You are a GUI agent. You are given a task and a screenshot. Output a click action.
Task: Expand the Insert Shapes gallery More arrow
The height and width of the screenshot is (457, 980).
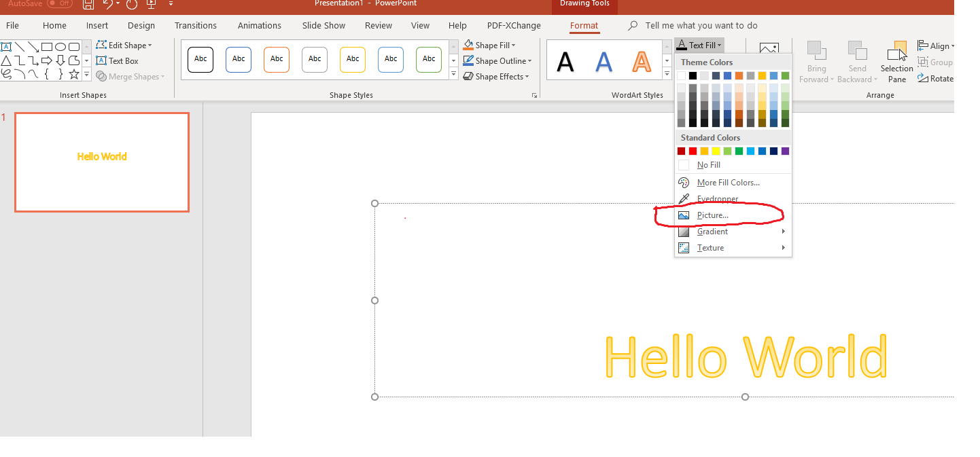[x=86, y=74]
